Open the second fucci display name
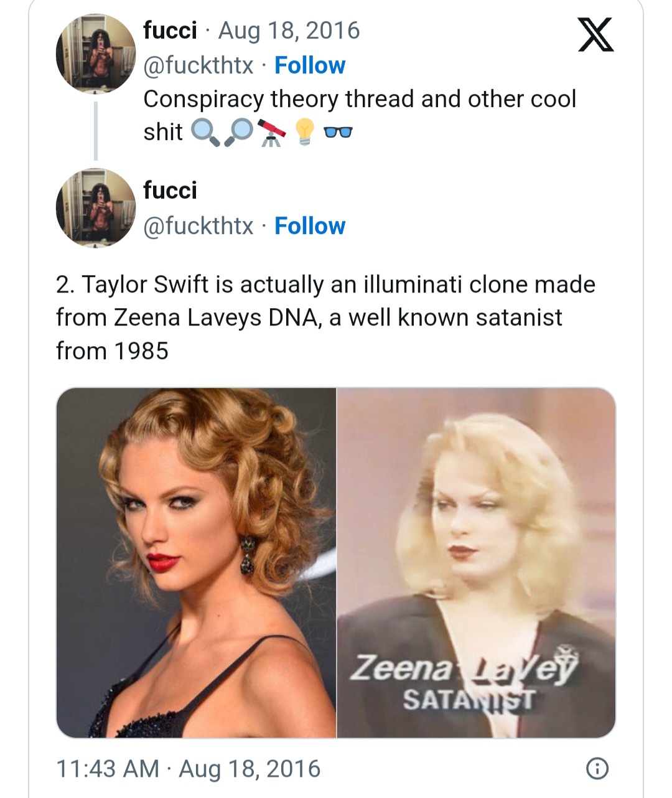Image resolution: width=672 pixels, height=798 pixels. pos(170,190)
